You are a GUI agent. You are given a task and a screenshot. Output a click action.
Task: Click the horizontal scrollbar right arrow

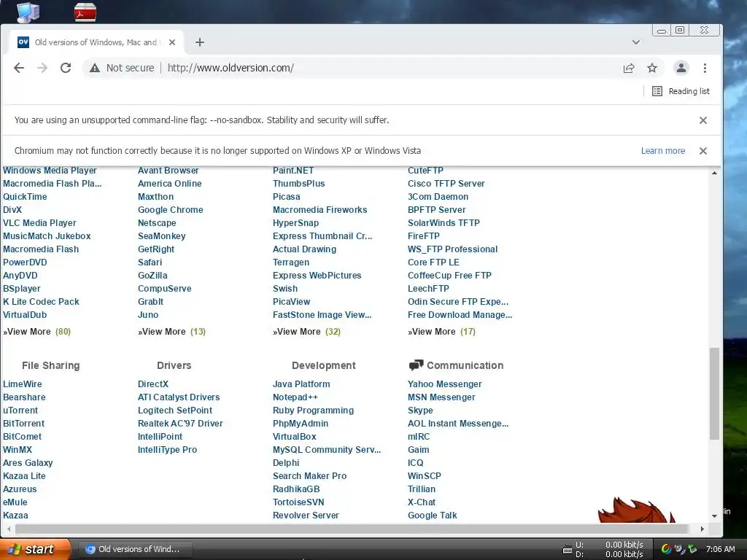[702, 529]
